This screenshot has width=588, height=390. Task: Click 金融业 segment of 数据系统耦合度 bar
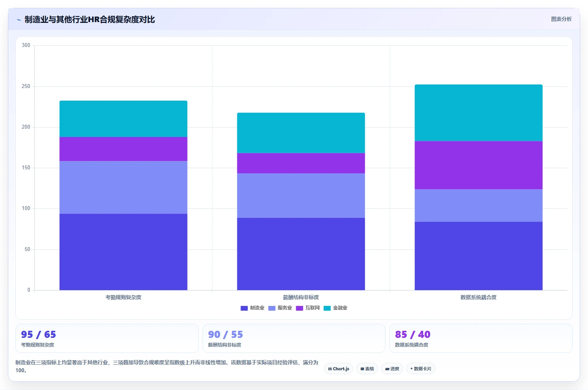(478, 113)
